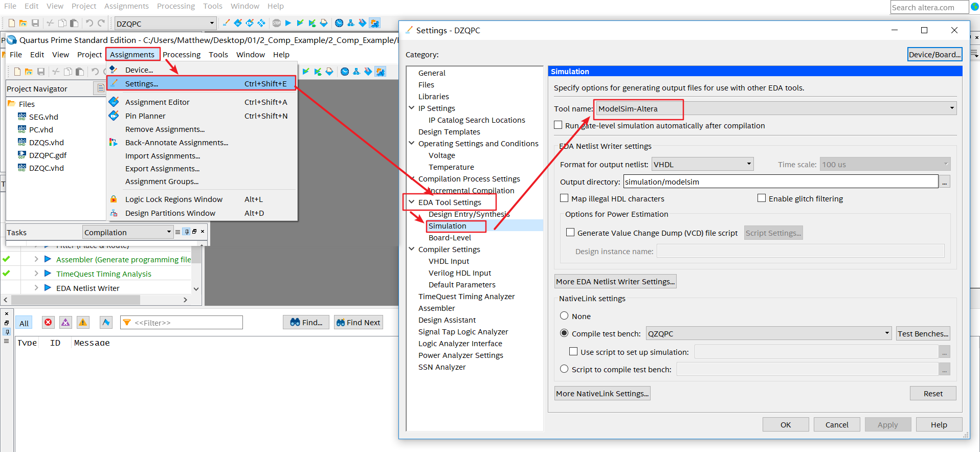
Task: Run EDA Netlist Writer with its play arrow
Action: [48, 288]
